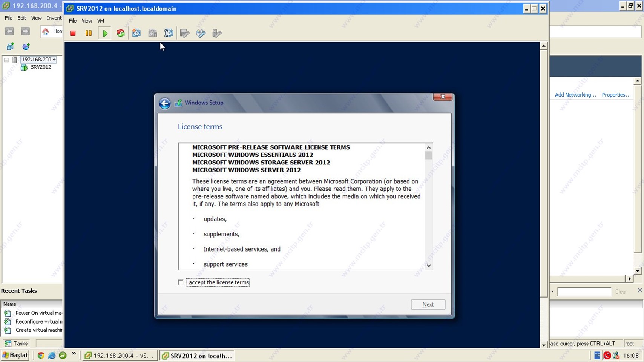Image resolution: width=644 pixels, height=362 pixels.
Task: Click the SRV2012 virtual machine icon in tree
Action: point(24,67)
